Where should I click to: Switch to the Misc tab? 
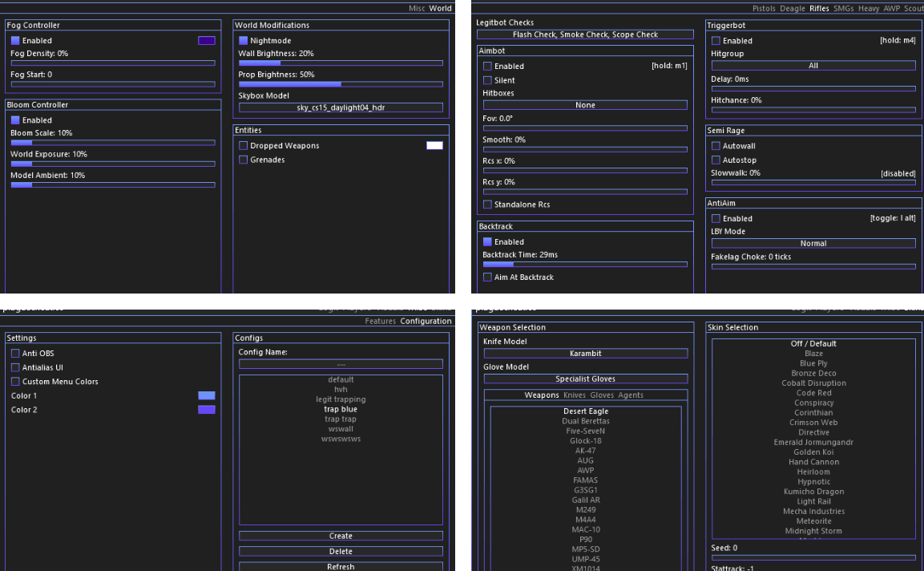pos(417,8)
